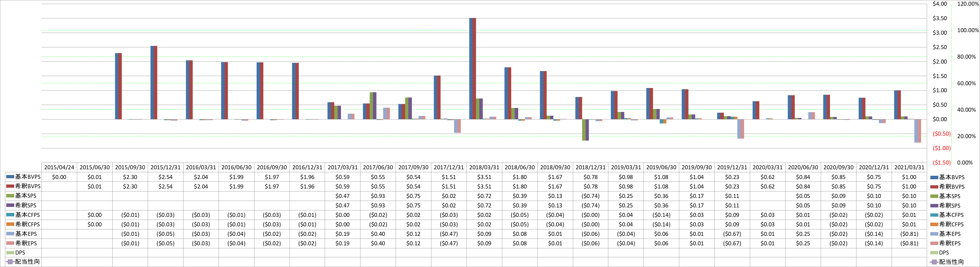This screenshot has height=267, width=980.
Task: Click the $4.00 label on the dollar axis
Action: click(940, 4)
